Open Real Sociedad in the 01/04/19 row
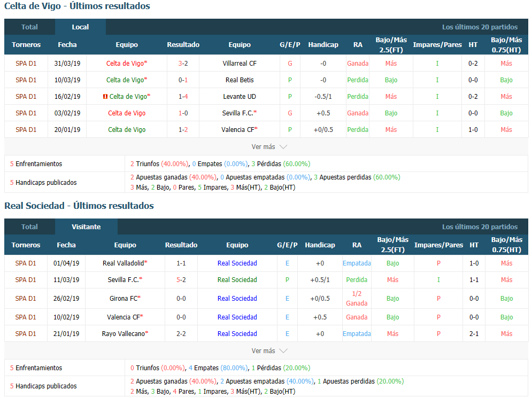 pos(237,263)
